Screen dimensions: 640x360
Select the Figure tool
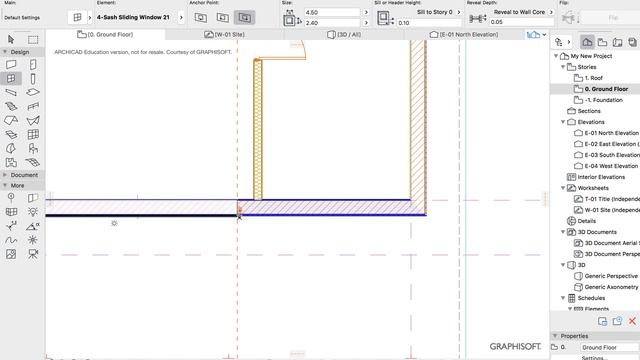(11, 254)
